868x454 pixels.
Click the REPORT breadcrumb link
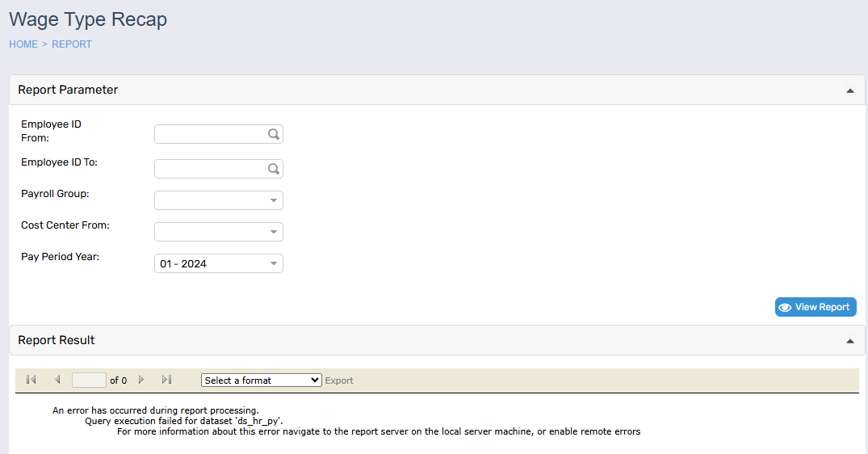click(x=72, y=44)
